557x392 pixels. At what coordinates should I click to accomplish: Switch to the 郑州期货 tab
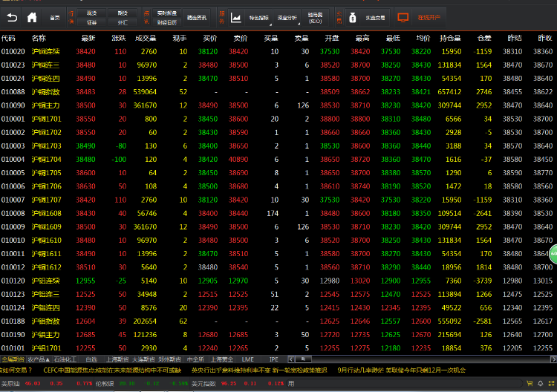click(169, 359)
